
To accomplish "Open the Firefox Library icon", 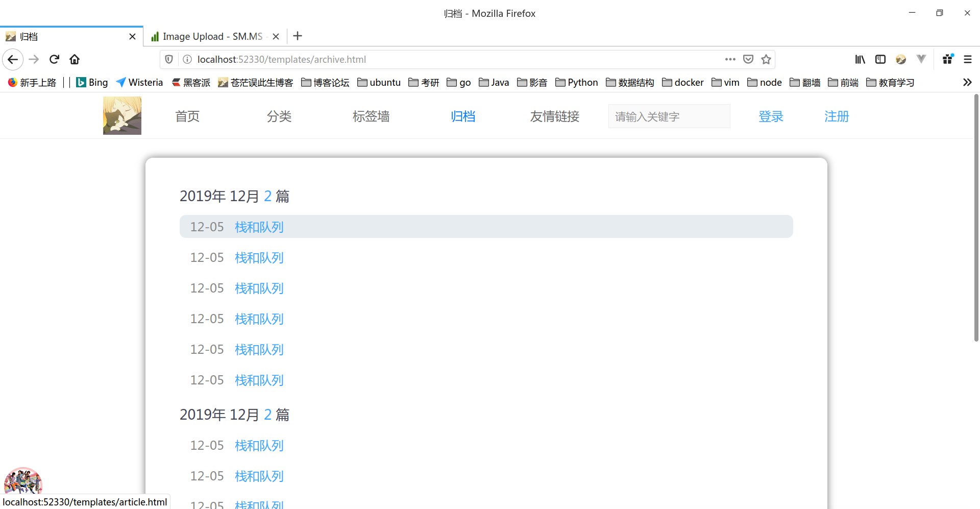I will coord(860,59).
